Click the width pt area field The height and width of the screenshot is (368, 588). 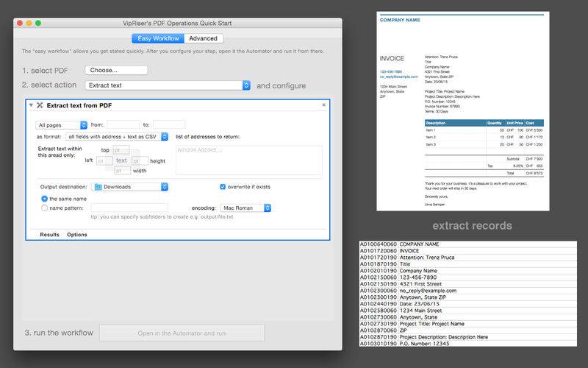point(122,171)
